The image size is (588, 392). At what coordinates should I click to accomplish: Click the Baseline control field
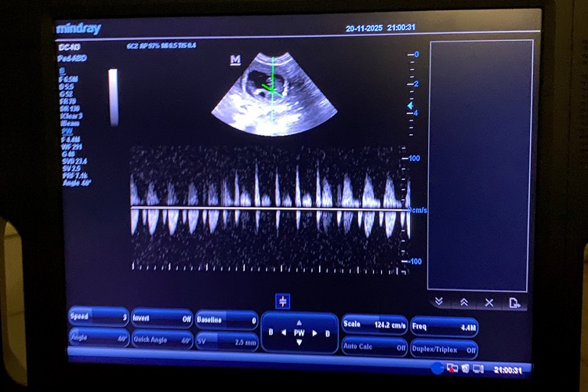click(x=227, y=320)
